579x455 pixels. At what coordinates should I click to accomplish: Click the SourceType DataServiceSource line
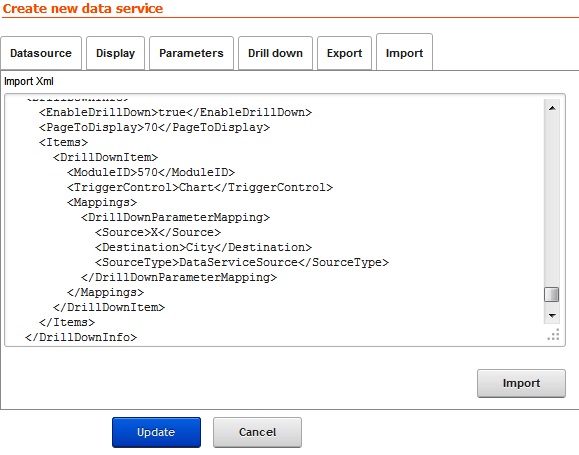(242, 263)
